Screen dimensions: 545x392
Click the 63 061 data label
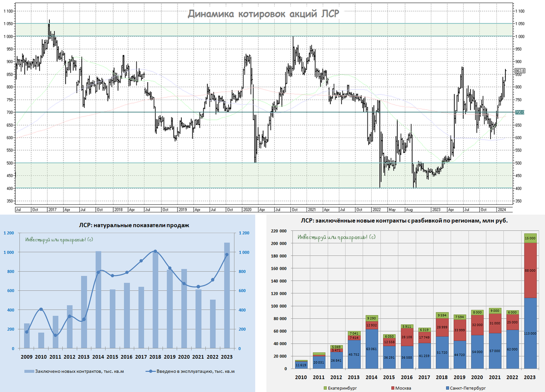click(x=372, y=349)
